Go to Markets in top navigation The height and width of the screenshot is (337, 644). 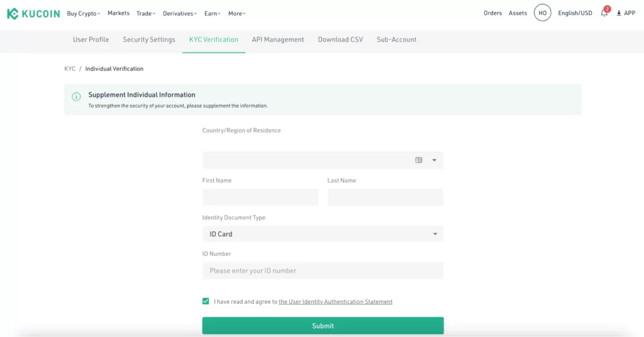coord(118,13)
